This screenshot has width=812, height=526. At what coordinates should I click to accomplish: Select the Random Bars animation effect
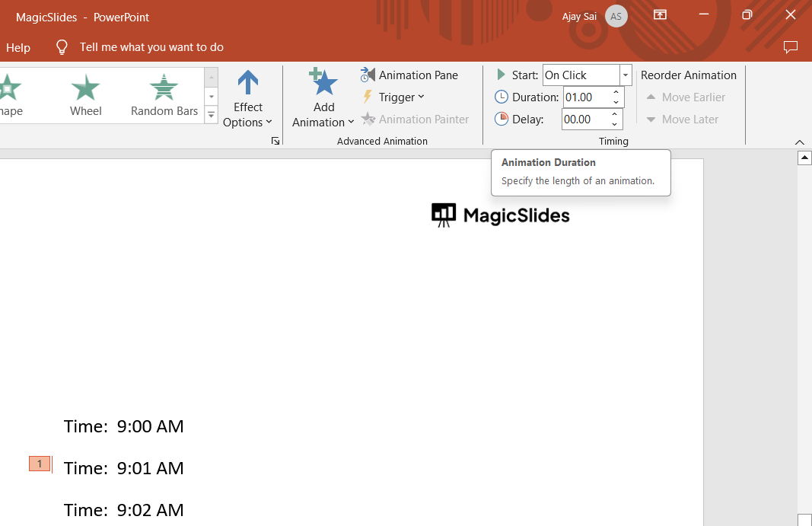(164, 95)
